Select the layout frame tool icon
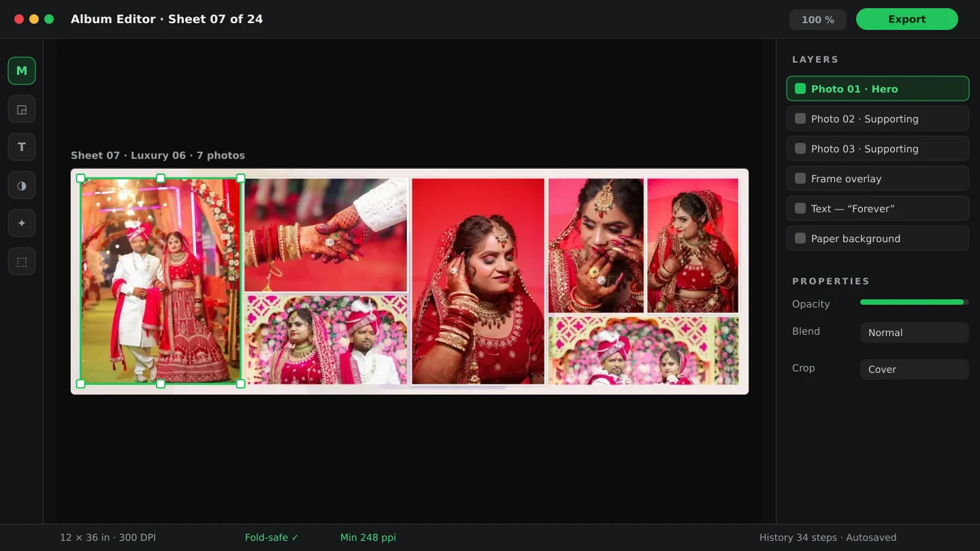The width and height of the screenshot is (980, 551). pos(22,109)
